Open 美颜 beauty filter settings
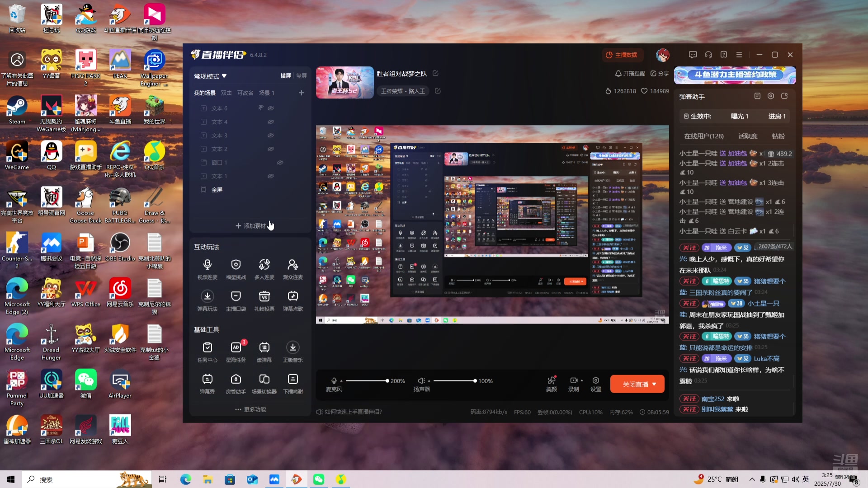This screenshot has height=488, width=868. (552, 384)
